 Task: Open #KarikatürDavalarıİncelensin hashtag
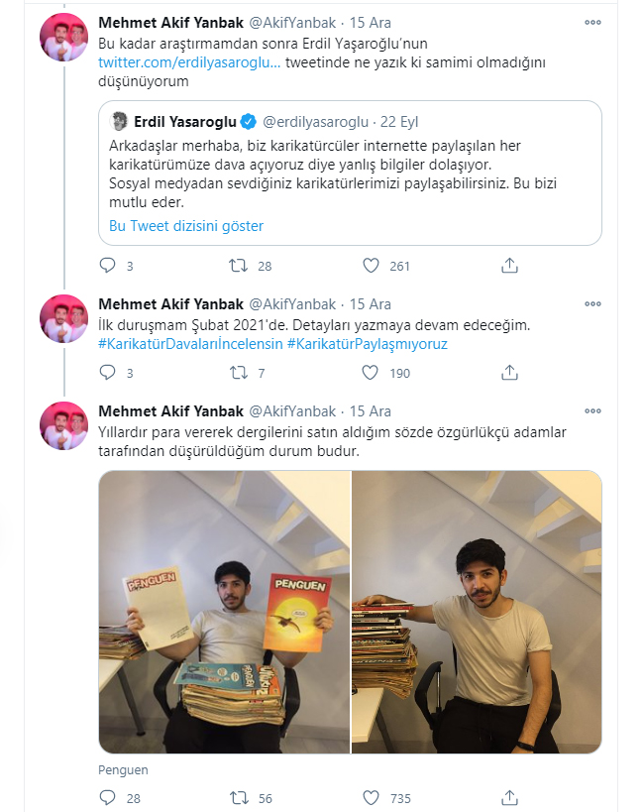pos(190,344)
